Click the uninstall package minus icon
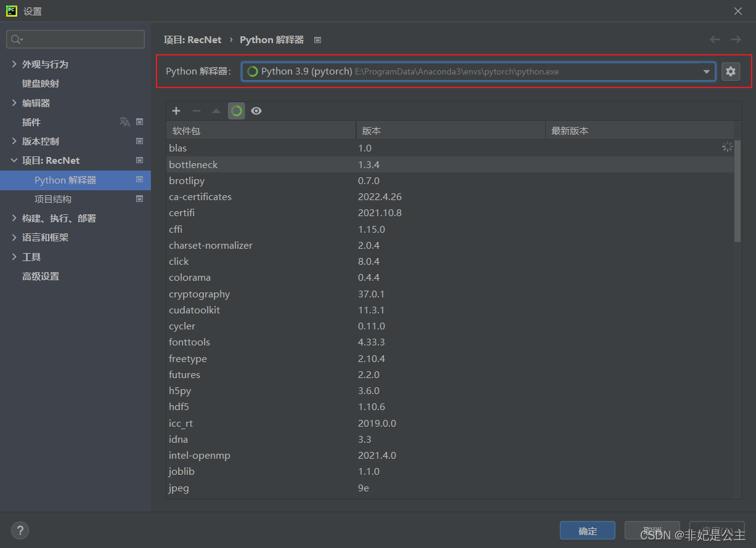This screenshot has width=756, height=548. coord(197,111)
